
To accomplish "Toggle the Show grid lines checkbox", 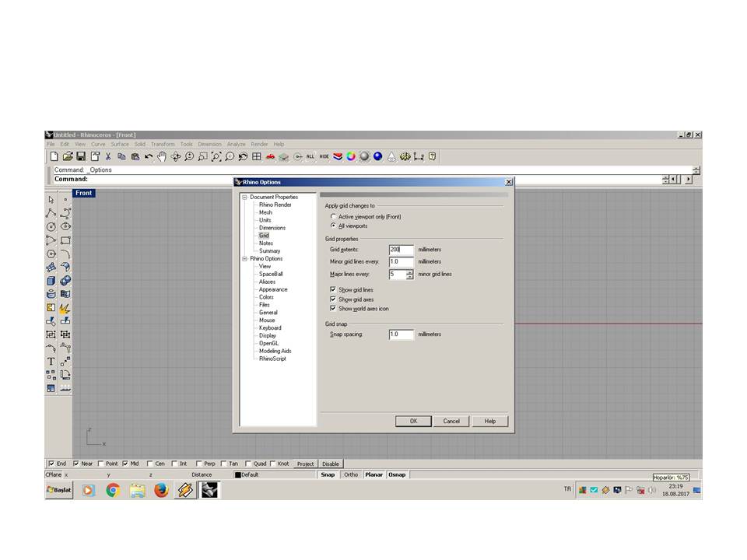I will 333,289.
